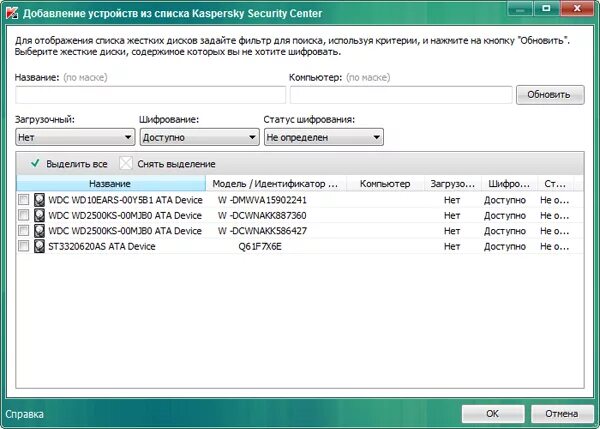Sort by Модель / Идентификатор column header
Image resolution: width=600 pixels, height=429 pixels.
(x=276, y=184)
